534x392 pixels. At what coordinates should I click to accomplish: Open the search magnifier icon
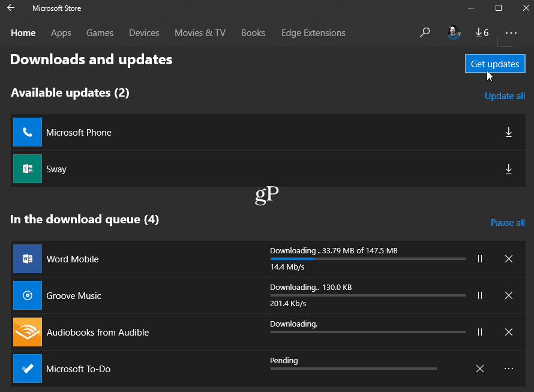pos(425,33)
